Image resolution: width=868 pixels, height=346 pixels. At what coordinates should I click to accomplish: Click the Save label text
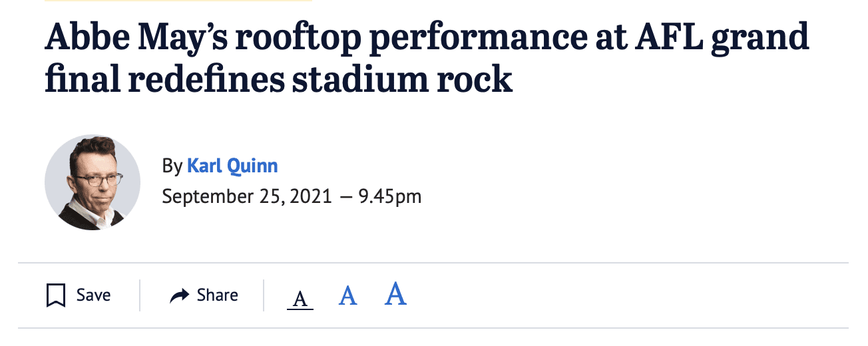[93, 295]
